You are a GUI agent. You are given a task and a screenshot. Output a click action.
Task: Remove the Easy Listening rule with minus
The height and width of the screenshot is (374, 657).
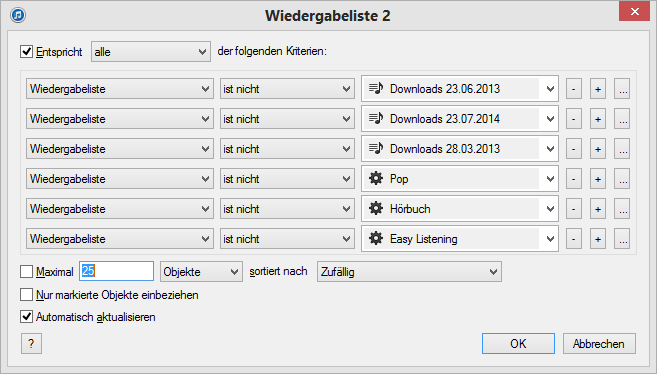574,239
